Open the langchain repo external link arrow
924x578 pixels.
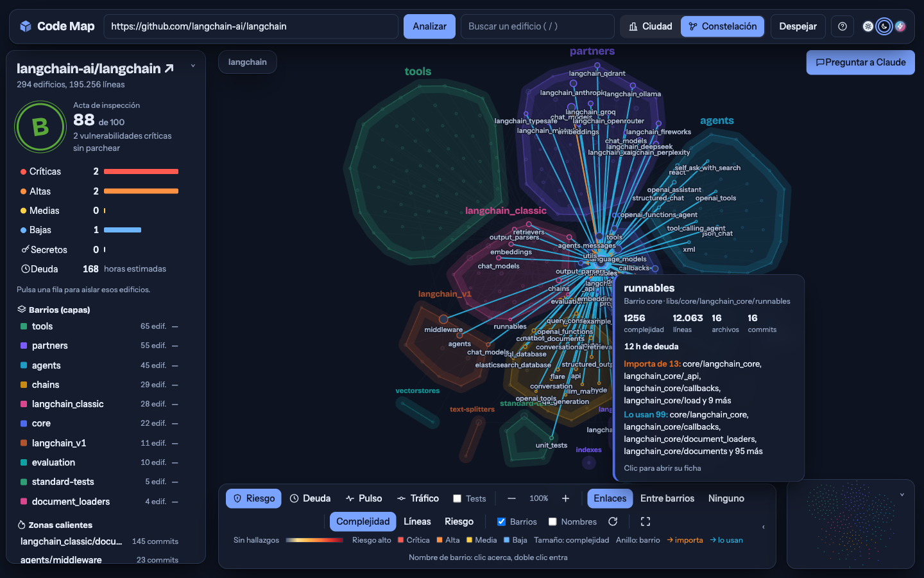point(169,68)
